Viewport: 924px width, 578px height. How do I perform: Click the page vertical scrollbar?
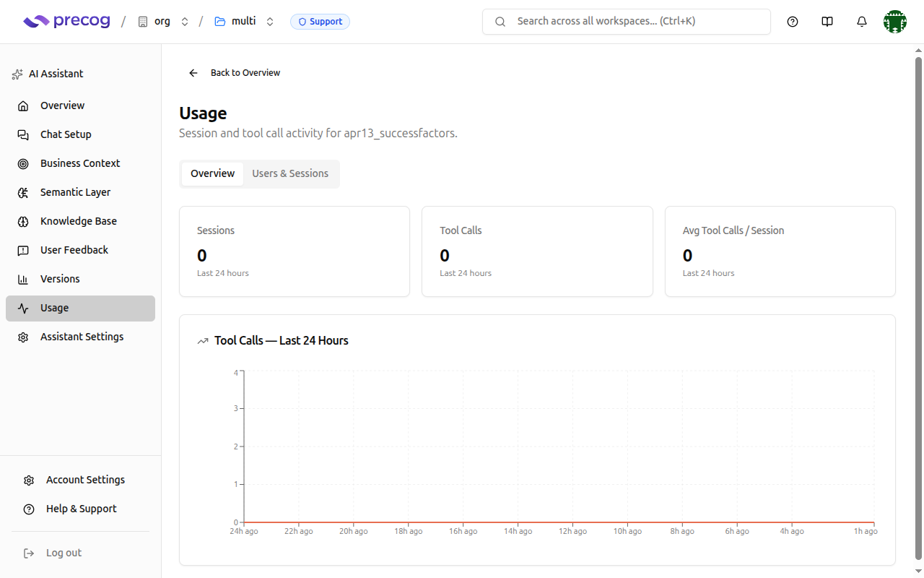[x=918, y=307]
